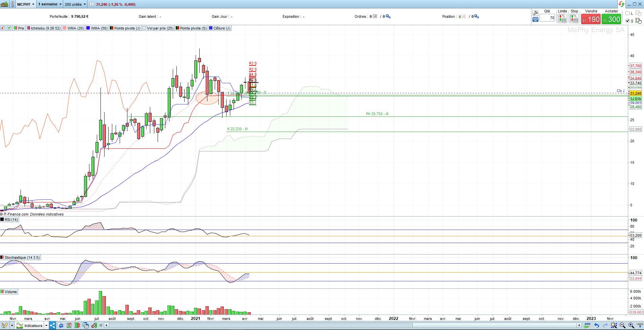Screen dimensions: 644x330
Task: Click the Qté quantity field
Action: click(x=548, y=18)
